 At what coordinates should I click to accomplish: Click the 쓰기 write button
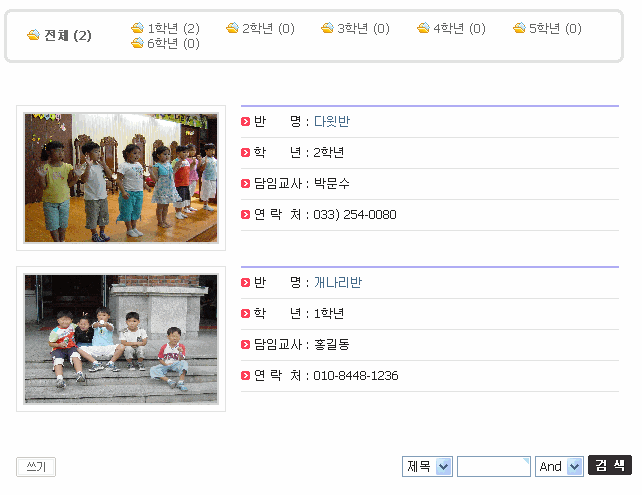tap(36, 467)
